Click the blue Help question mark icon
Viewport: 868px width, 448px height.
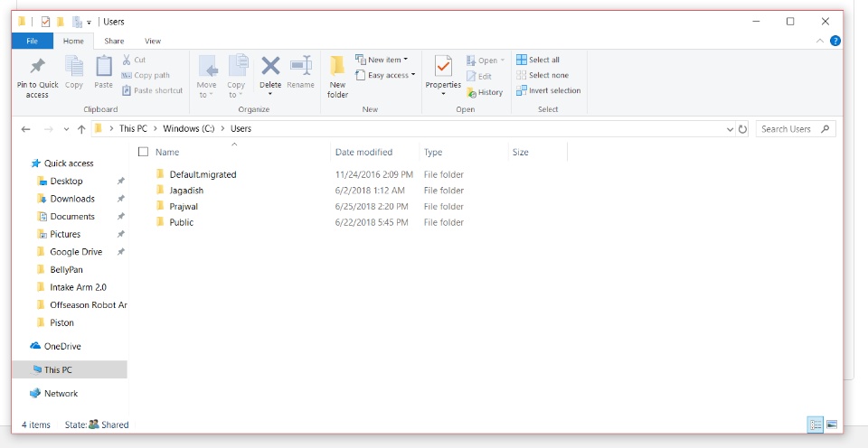pyautogui.click(x=835, y=41)
